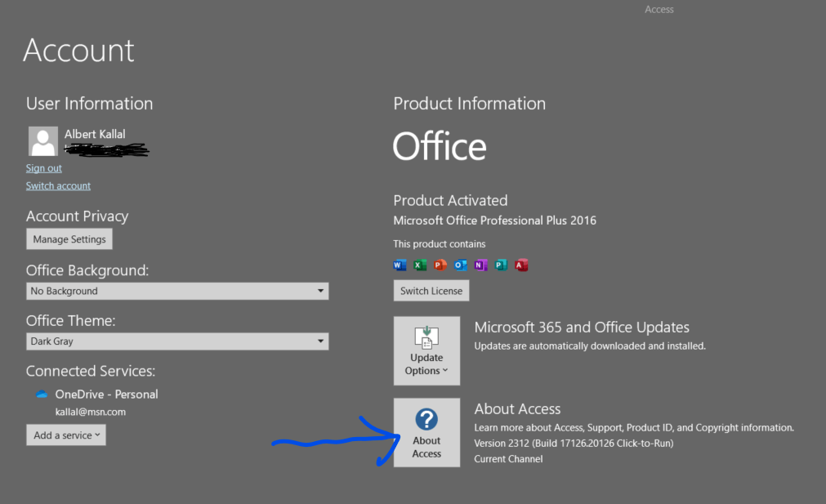Click the Sign out link
This screenshot has height=504, width=826.
(x=43, y=167)
